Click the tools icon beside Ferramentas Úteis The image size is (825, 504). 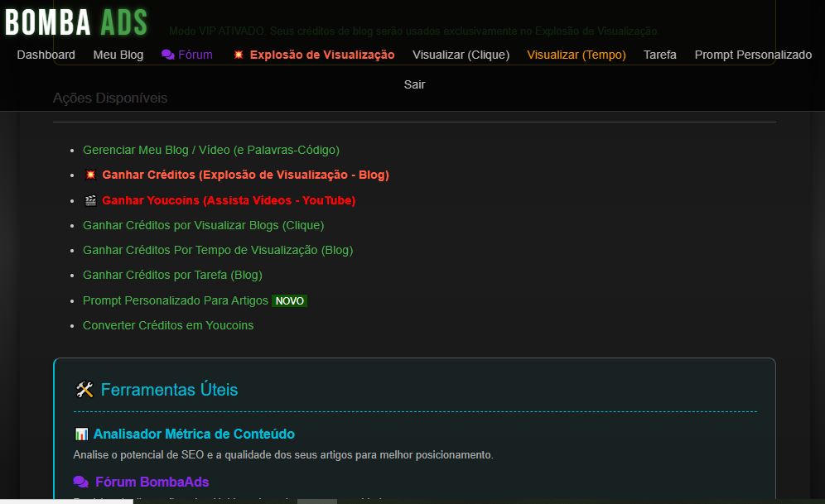84,389
